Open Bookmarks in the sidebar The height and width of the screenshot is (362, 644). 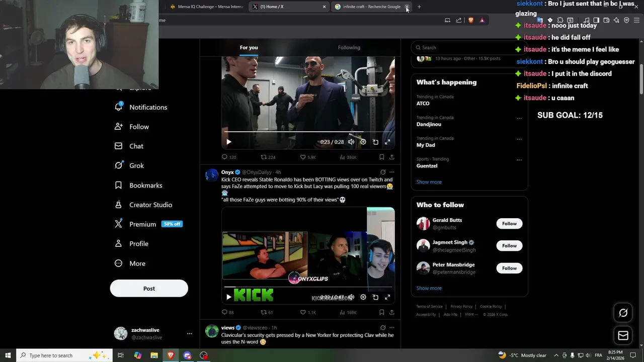[x=138, y=185]
